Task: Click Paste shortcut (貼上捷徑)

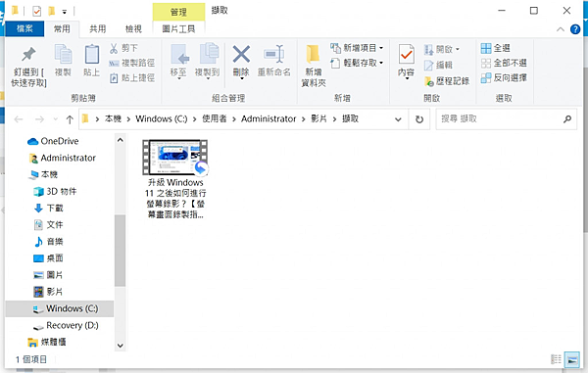Action: [131, 78]
